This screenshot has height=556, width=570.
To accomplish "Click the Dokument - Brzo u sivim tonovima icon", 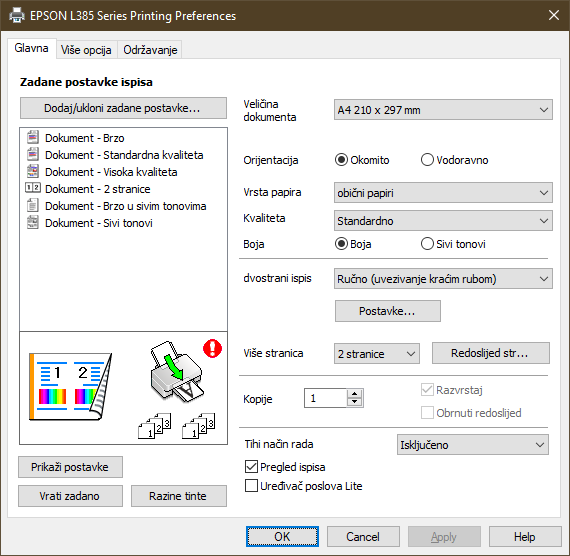I will tap(32, 205).
